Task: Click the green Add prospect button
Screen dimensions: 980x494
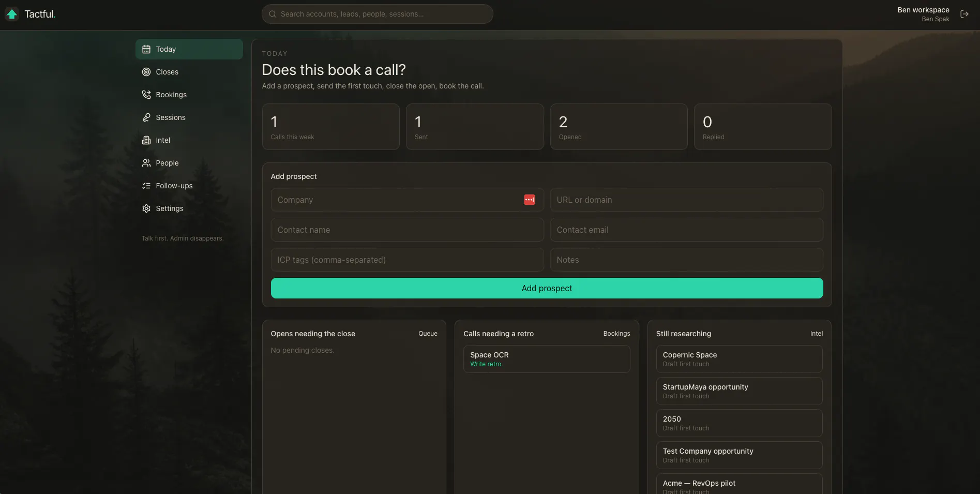Action: pyautogui.click(x=547, y=288)
